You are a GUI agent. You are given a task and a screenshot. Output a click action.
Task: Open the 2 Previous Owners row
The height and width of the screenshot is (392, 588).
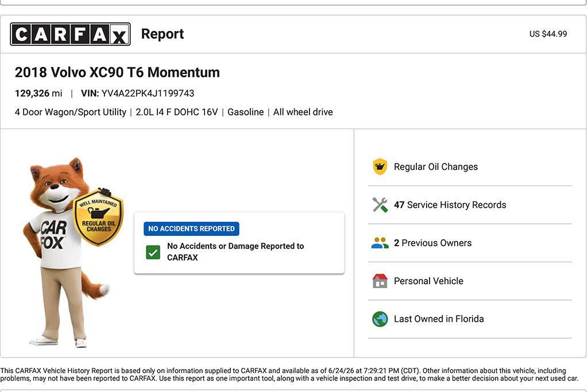click(x=470, y=243)
